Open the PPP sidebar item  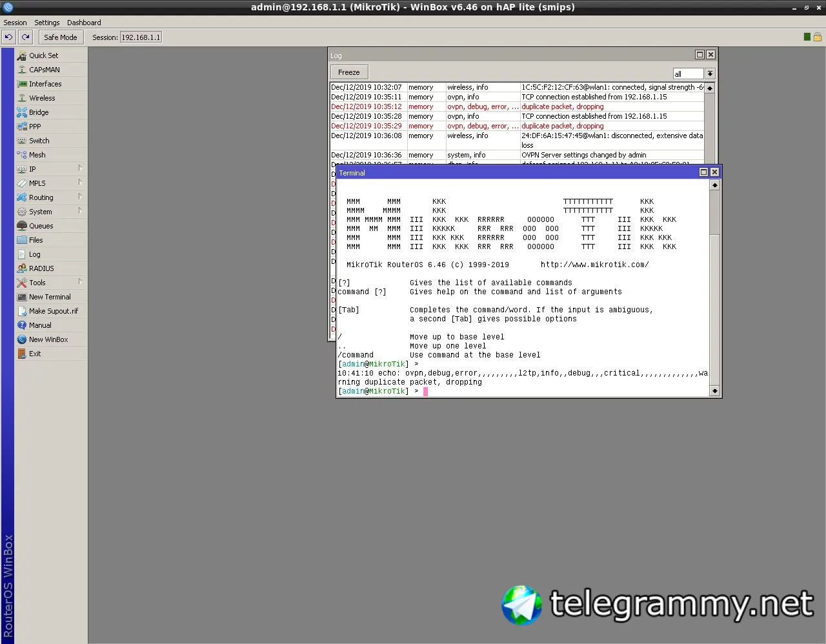51,126
